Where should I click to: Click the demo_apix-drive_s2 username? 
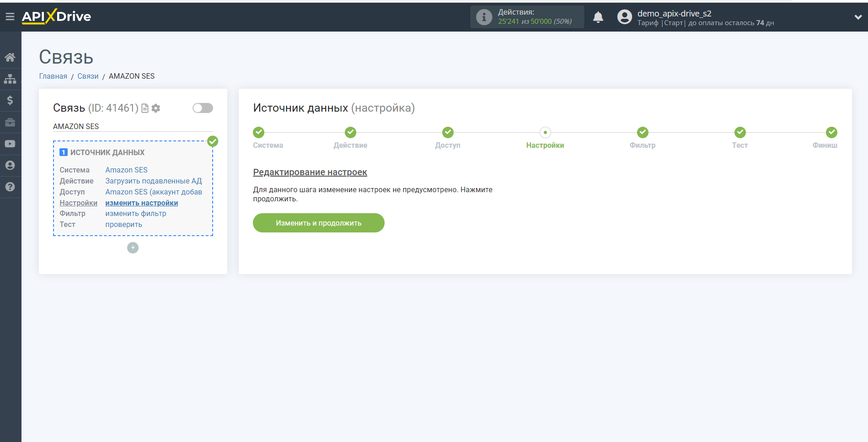(675, 13)
